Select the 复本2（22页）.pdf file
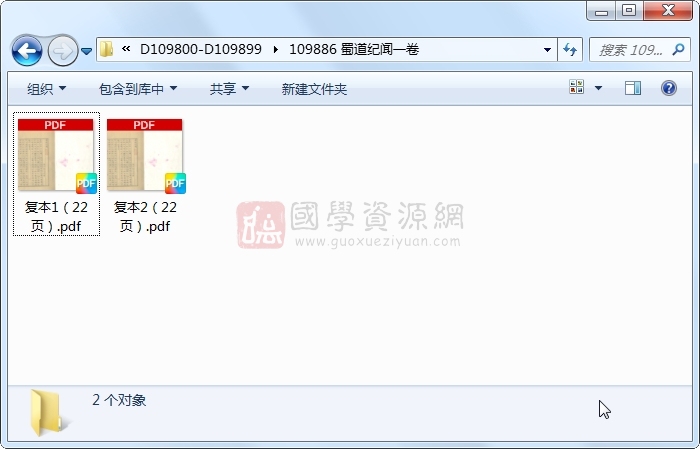Viewport: 700px width, 449px height. [145, 174]
